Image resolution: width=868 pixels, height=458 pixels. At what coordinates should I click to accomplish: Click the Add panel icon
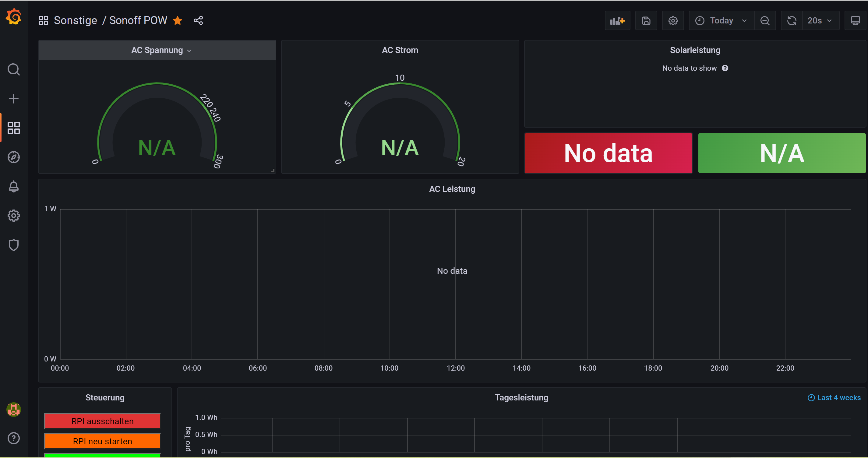click(617, 21)
